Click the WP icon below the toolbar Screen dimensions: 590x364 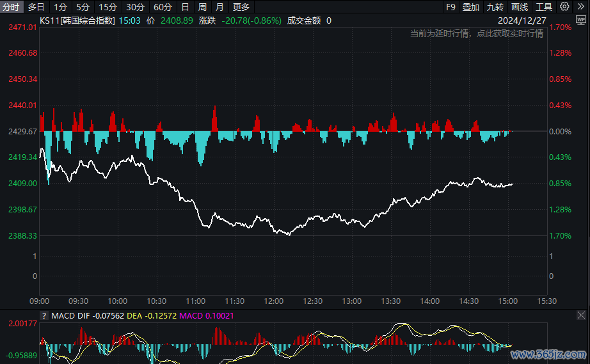[x=581, y=20]
